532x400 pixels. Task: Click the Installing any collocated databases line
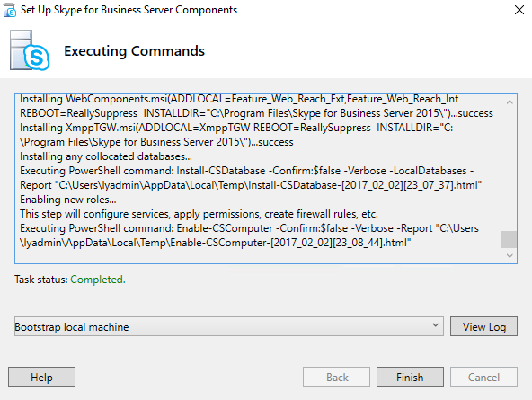(106, 156)
